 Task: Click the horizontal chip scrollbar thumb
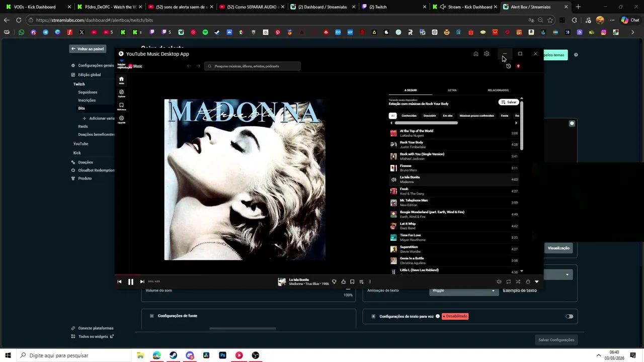pyautogui.click(x=426, y=123)
